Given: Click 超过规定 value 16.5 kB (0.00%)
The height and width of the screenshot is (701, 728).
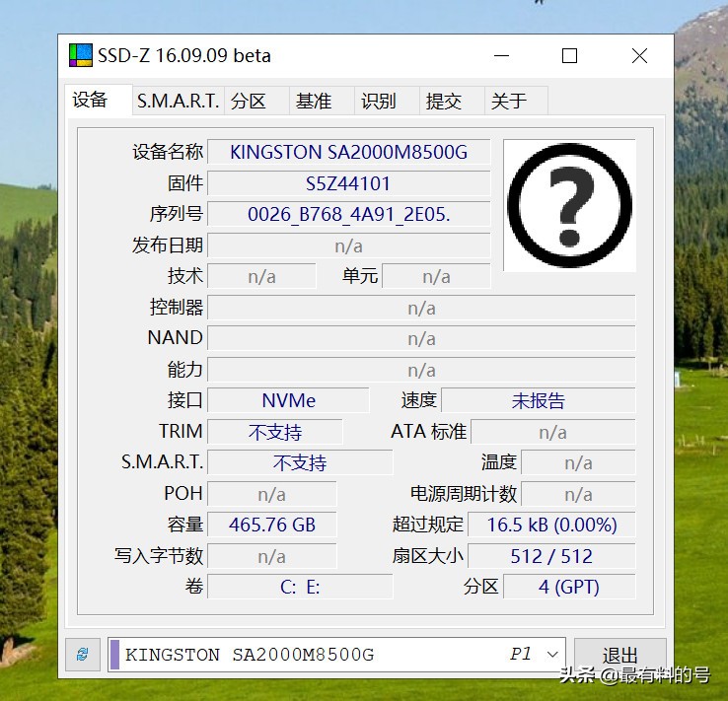Looking at the screenshot, I should [x=551, y=525].
